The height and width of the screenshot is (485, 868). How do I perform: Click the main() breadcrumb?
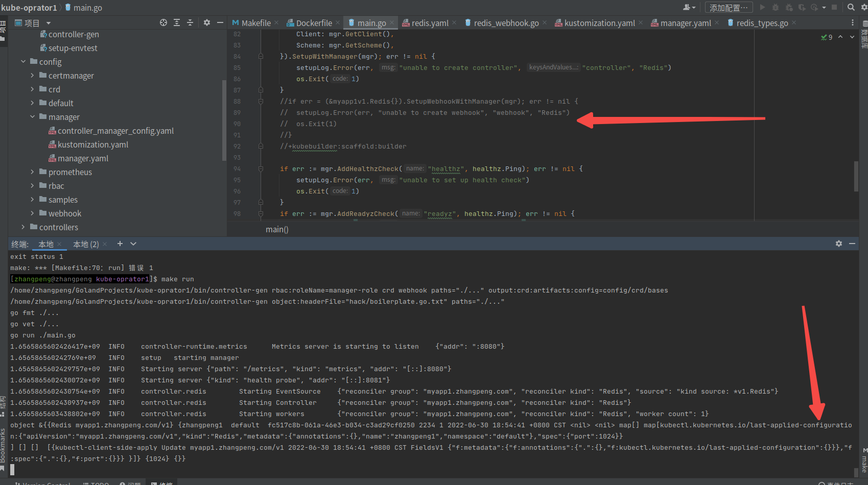[x=277, y=230]
